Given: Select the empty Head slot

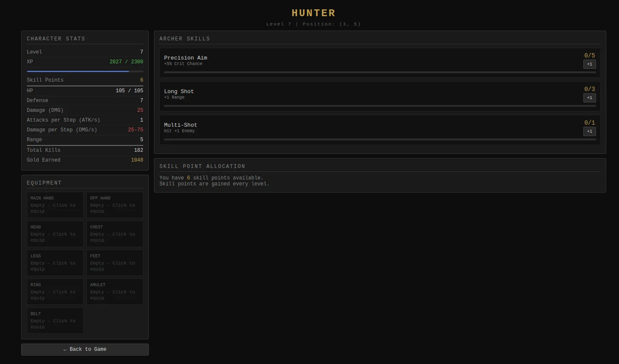Looking at the screenshot, I should [x=55, y=234].
